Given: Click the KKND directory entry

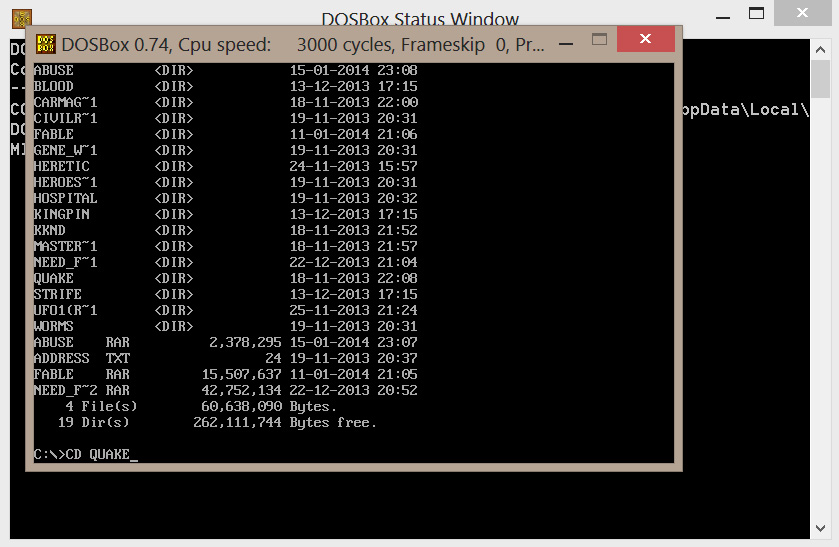Looking at the screenshot, I should (x=225, y=230).
